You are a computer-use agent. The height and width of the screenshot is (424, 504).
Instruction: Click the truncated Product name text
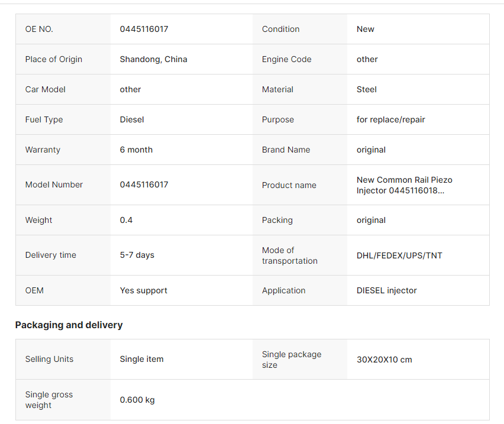coord(405,185)
